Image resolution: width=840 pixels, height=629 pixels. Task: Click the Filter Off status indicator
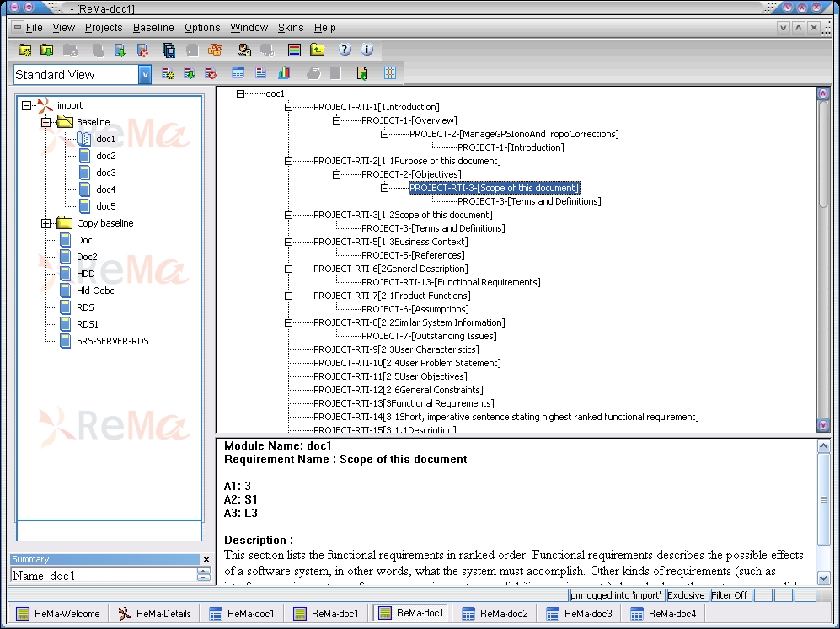pos(729,595)
